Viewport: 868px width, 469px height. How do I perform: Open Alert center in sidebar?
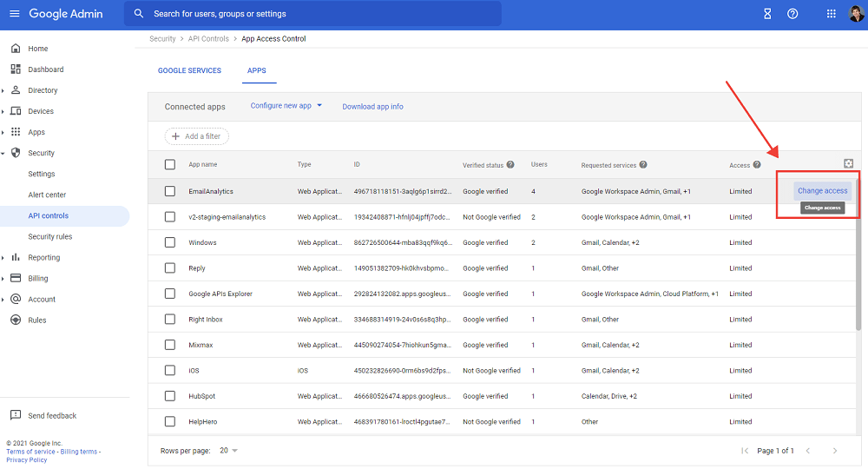click(47, 195)
